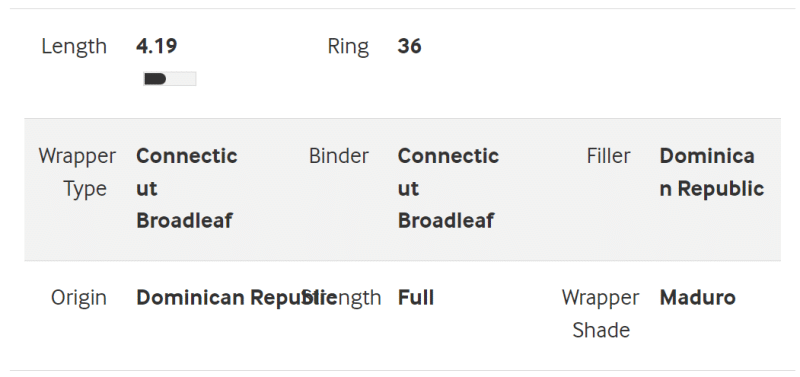
Task: Click the Full strength value
Action: coord(416,298)
